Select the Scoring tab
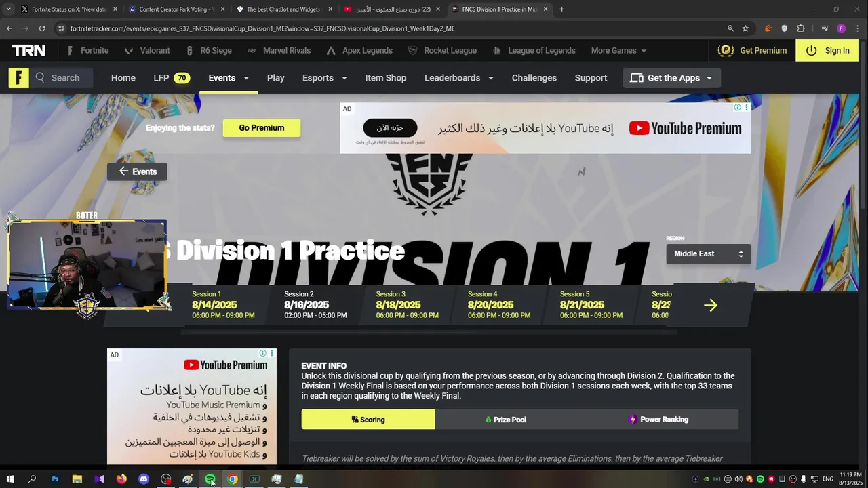 (x=368, y=420)
